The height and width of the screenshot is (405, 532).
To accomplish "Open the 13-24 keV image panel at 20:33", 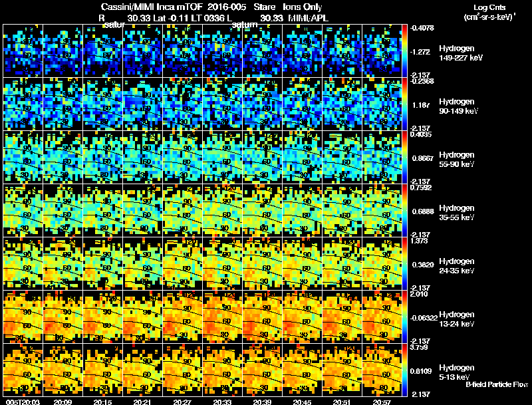I will coord(223,317).
